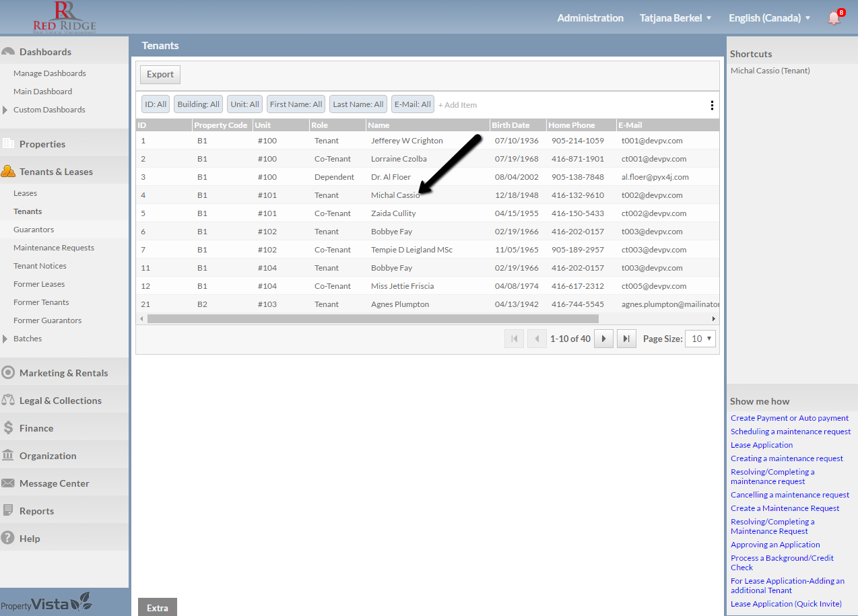
Task: Open the Lease Application help link
Action: [x=762, y=445]
